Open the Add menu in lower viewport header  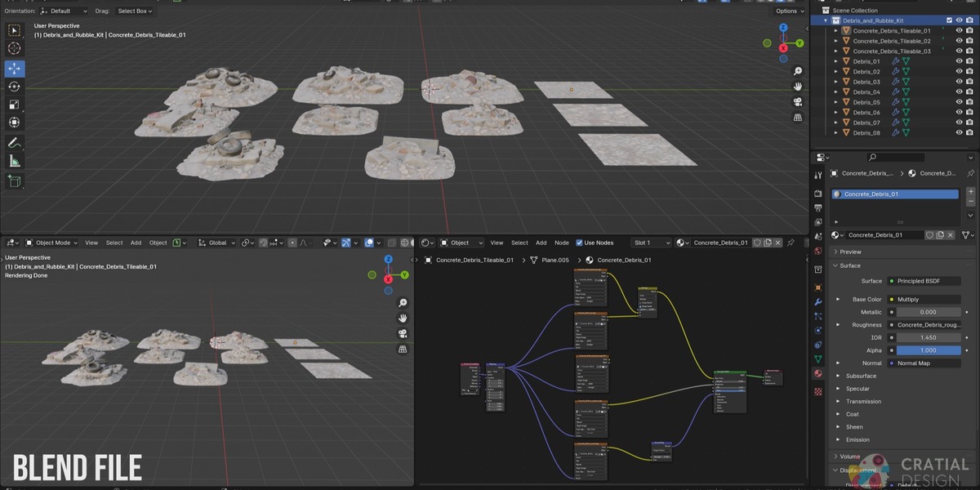tap(136, 243)
